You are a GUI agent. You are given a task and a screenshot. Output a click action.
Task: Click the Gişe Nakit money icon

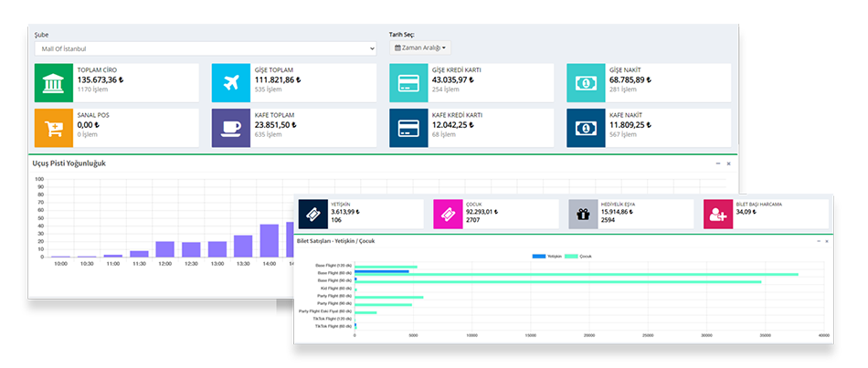click(x=585, y=82)
